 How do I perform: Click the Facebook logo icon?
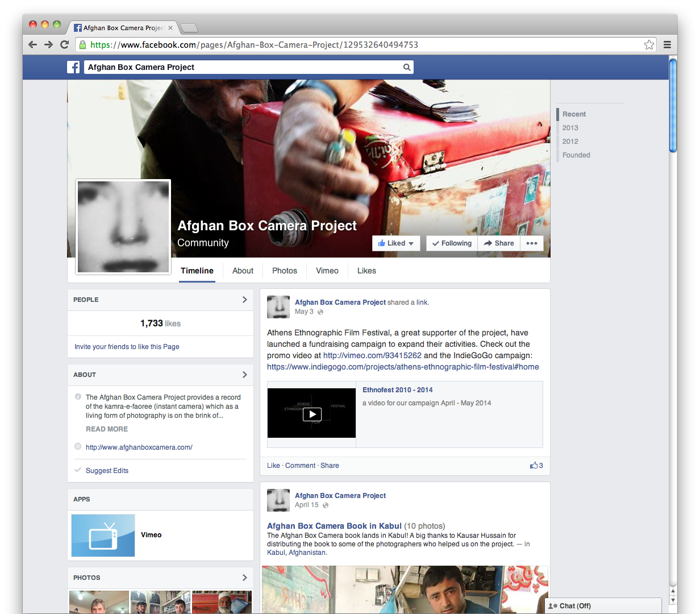(x=73, y=67)
